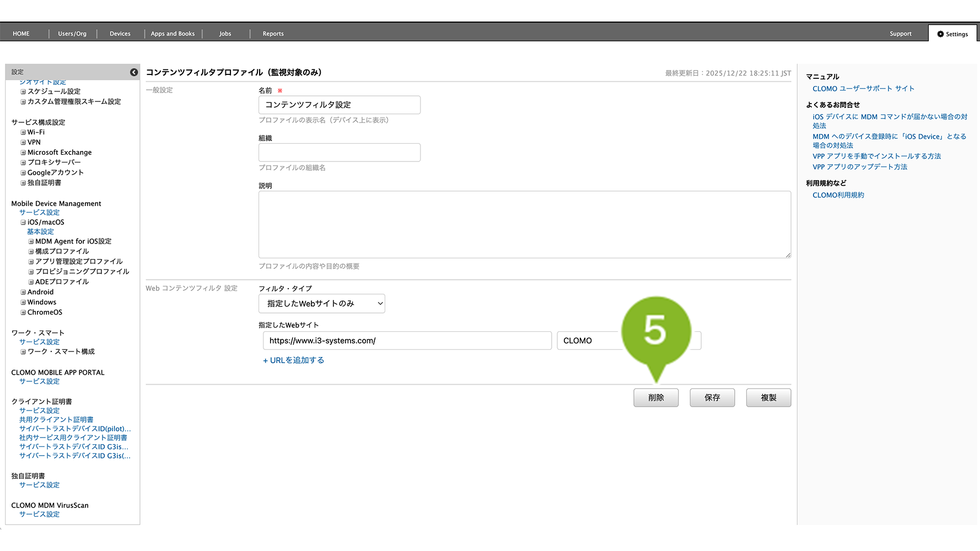Expand the Wi-Fi tree node
The width and height of the screenshot is (980, 551).
point(23,132)
